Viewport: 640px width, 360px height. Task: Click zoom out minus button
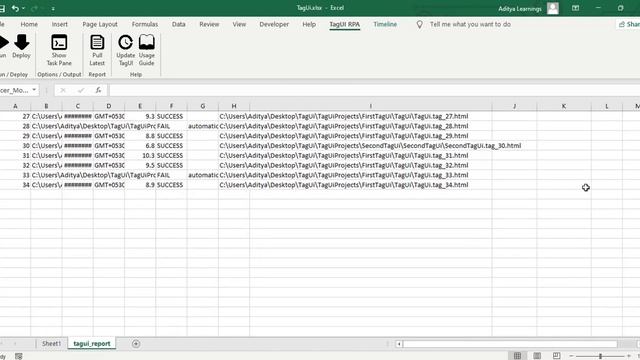coord(571,356)
